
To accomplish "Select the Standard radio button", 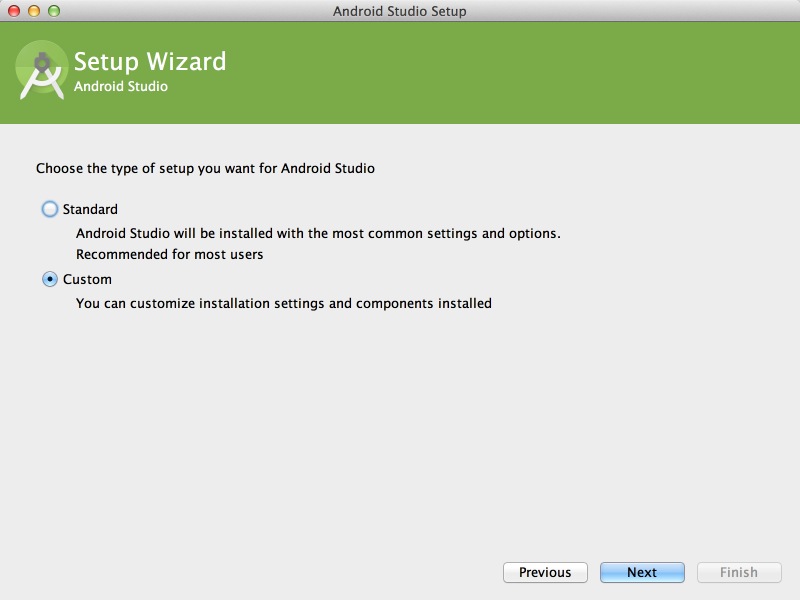I will (50, 210).
